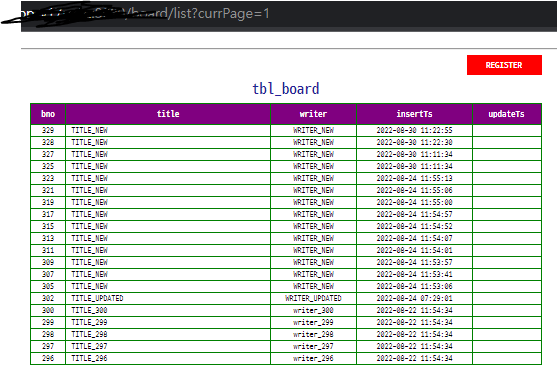Select the writer_298 cell
The width and height of the screenshot is (557, 366).
[x=313, y=335]
